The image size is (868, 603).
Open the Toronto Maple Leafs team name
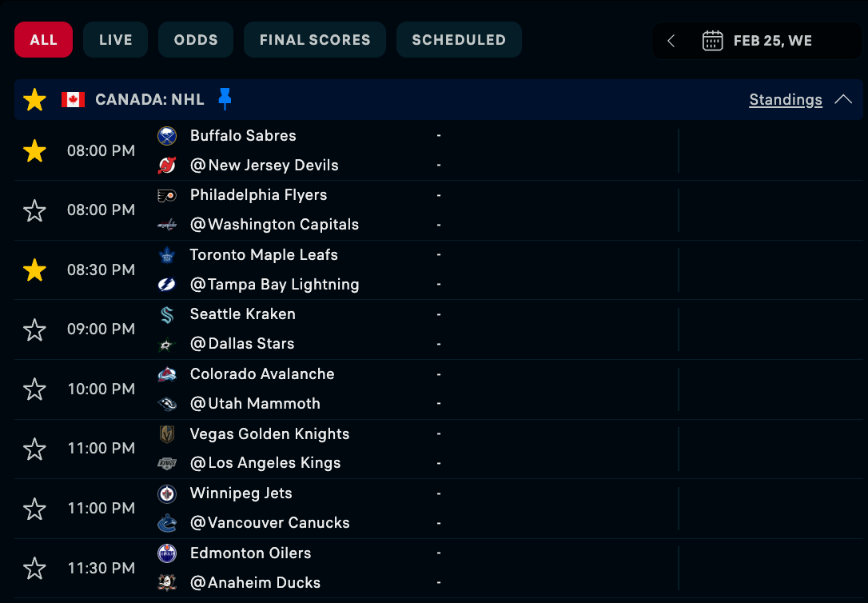(x=264, y=254)
